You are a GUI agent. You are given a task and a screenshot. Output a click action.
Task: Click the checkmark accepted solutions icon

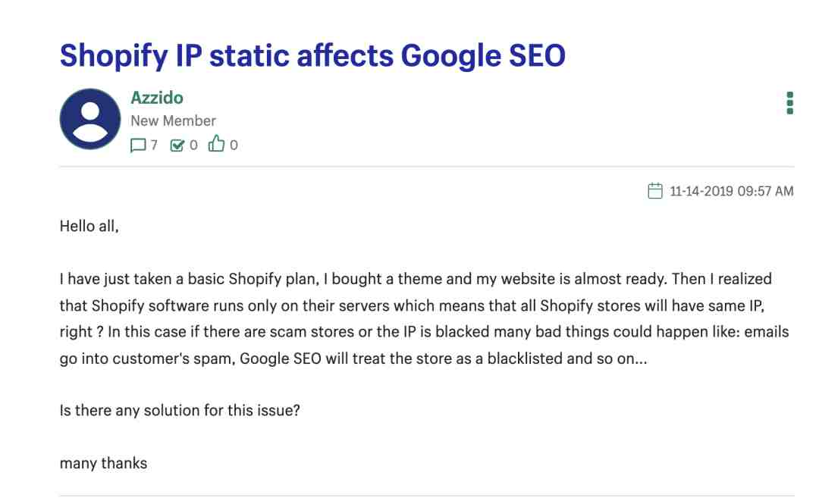[x=177, y=145]
